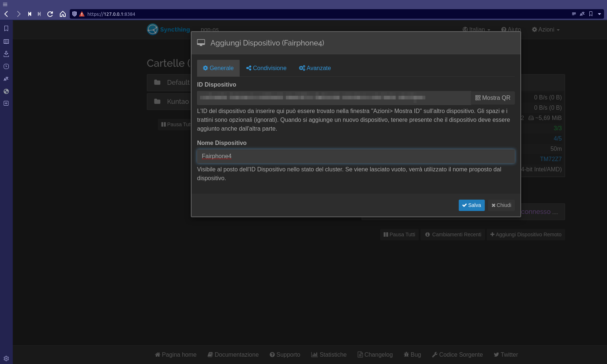Expand the address bar dropdown arrow

(x=599, y=14)
